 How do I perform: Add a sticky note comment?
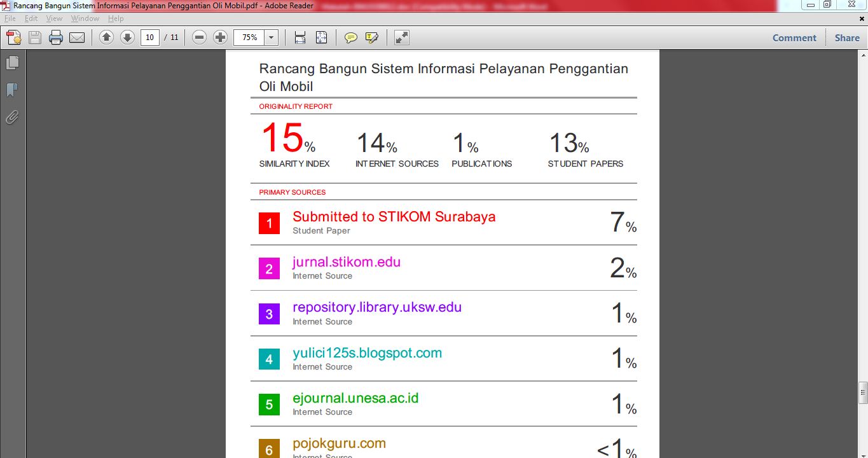click(351, 38)
